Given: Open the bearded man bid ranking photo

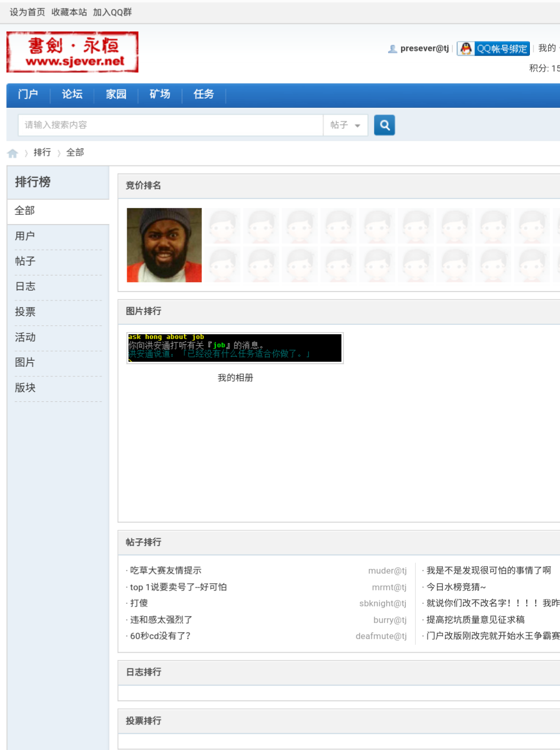Looking at the screenshot, I should (164, 245).
